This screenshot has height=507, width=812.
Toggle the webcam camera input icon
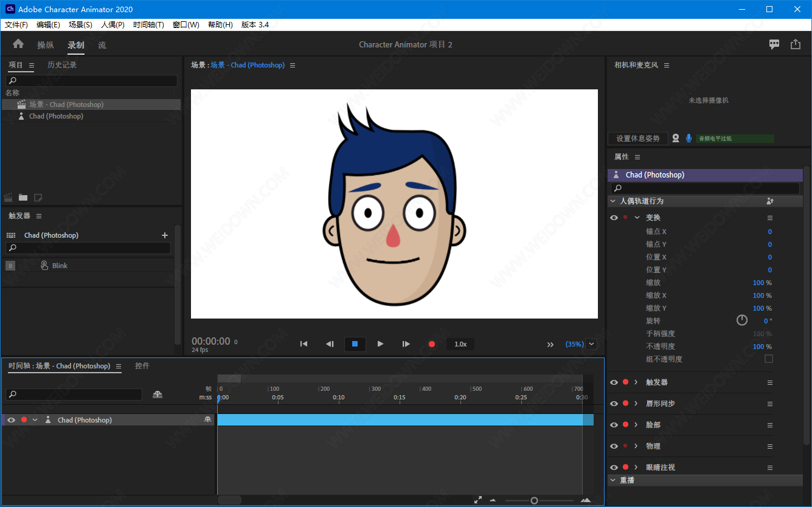click(x=676, y=139)
